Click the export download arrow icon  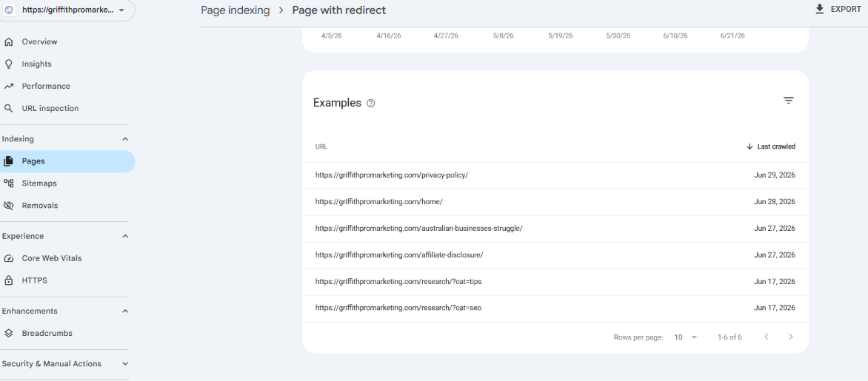coord(820,9)
